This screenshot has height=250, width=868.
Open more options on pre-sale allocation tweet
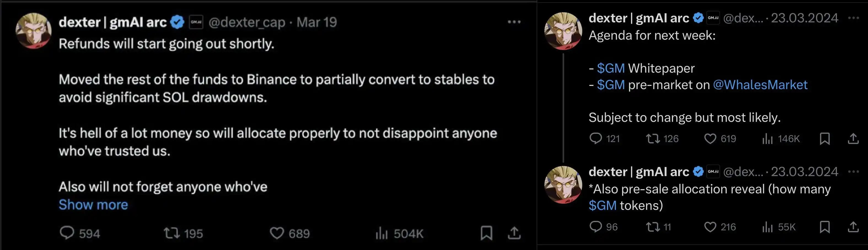pyautogui.click(x=853, y=172)
